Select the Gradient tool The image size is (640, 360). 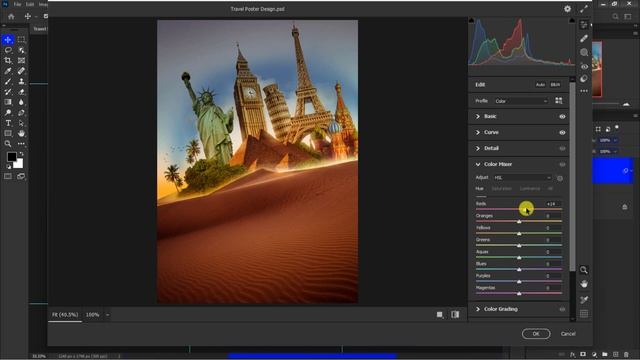8,102
